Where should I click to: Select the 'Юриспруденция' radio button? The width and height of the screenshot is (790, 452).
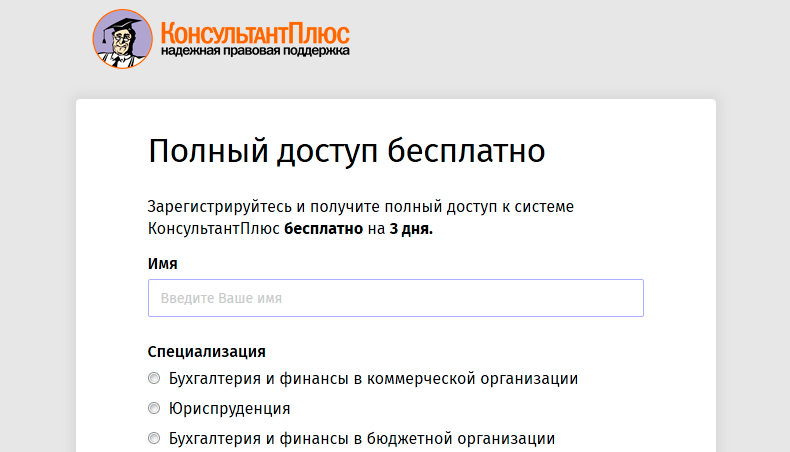[x=154, y=408]
